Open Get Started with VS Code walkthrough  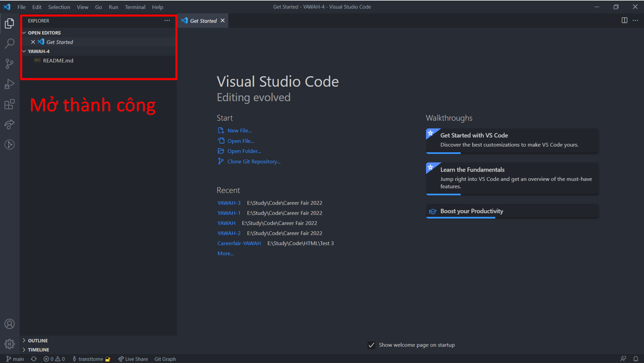tap(512, 141)
